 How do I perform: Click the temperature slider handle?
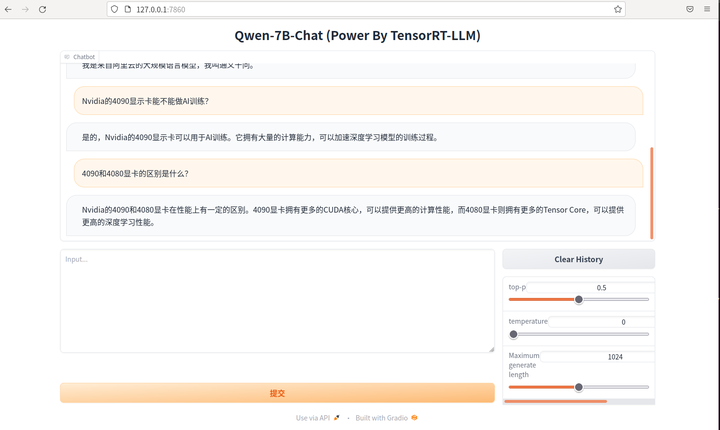click(x=513, y=334)
